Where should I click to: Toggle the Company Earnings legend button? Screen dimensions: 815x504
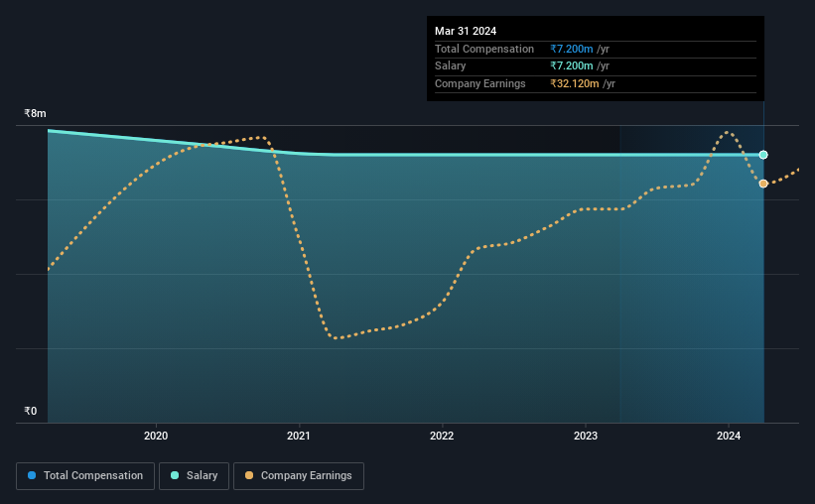(x=299, y=476)
